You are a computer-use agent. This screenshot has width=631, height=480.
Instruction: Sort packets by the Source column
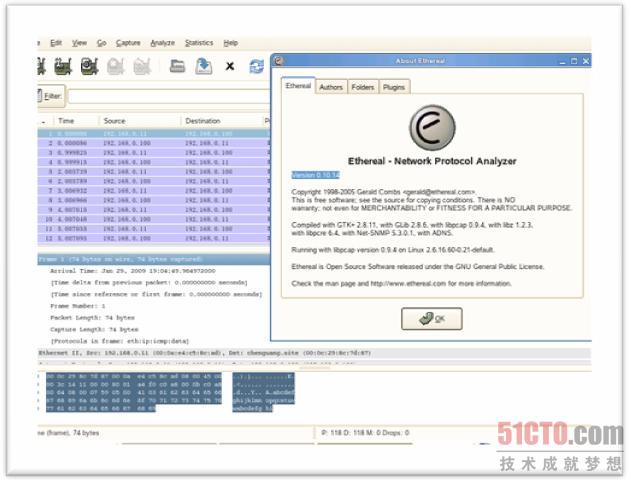click(x=140, y=121)
